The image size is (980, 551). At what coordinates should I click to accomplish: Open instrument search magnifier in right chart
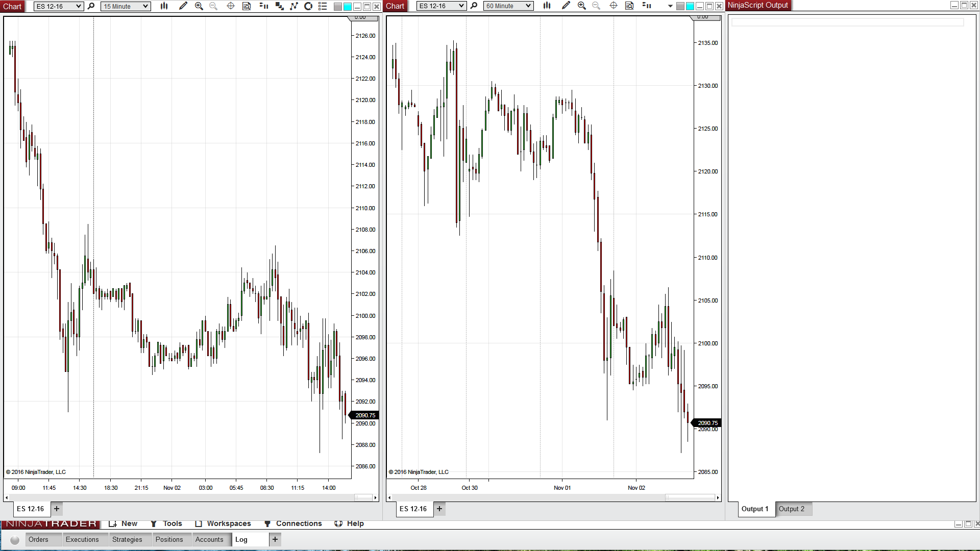coord(474,6)
